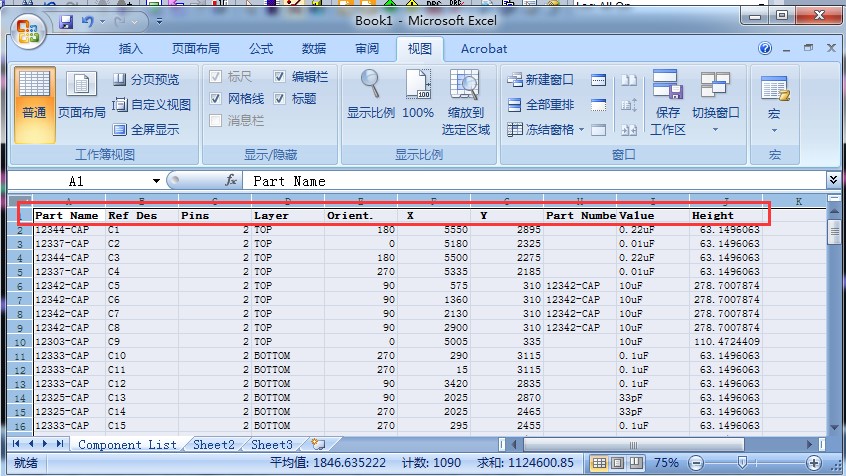Open the Page Layout (页面布局) ribbon tab
The width and height of the screenshot is (846, 476).
click(195, 49)
